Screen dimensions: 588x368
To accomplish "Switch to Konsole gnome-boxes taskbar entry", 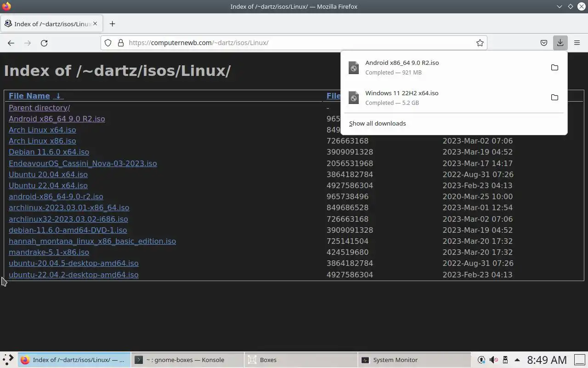I will pyautogui.click(x=187, y=360).
